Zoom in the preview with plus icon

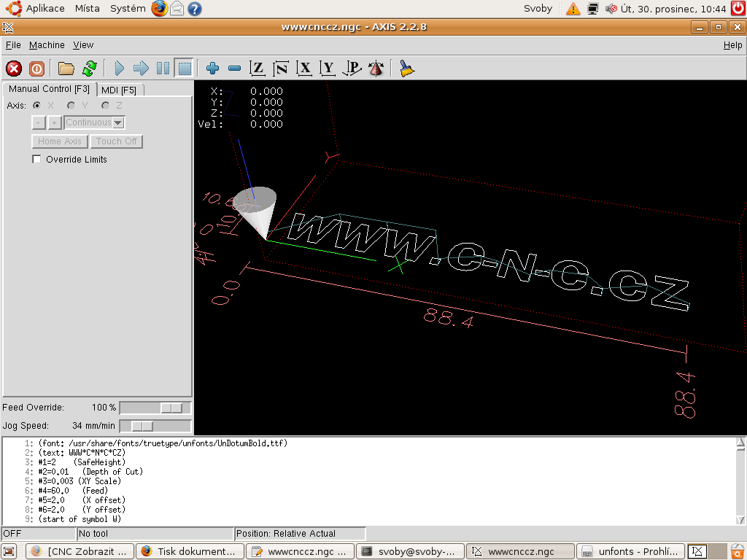click(212, 69)
